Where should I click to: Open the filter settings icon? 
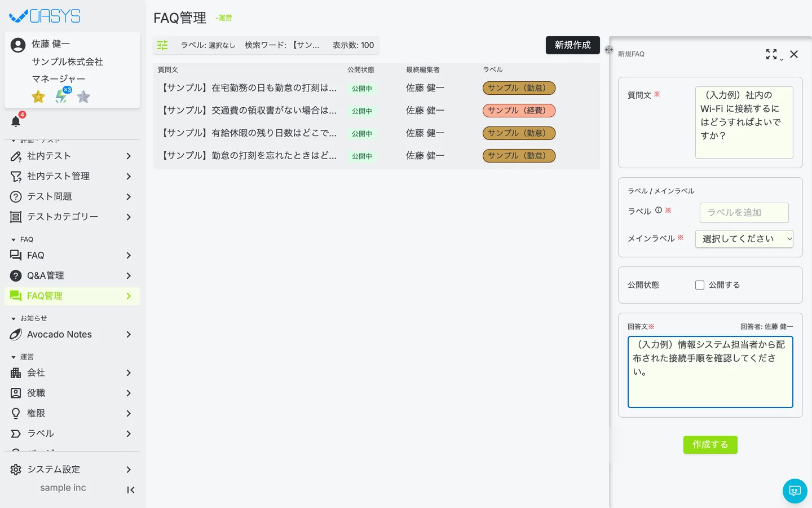162,45
